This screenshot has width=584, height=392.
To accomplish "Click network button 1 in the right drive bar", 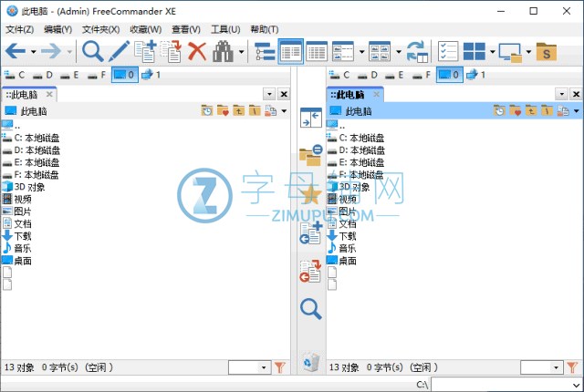I will click(x=475, y=75).
